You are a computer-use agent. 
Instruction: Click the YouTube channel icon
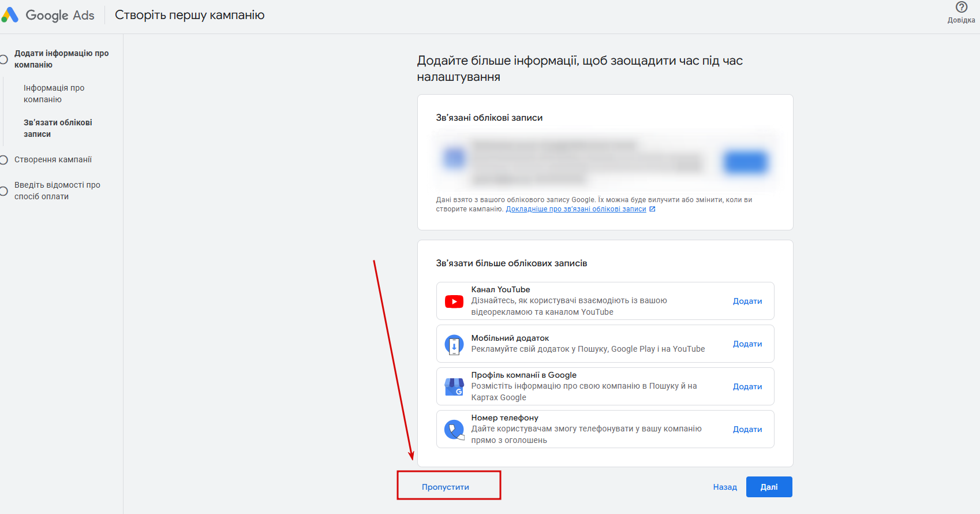pyautogui.click(x=454, y=301)
